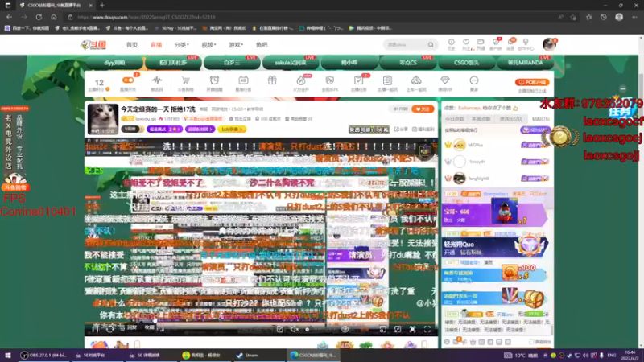Switch to the 贵宾(6320) tab
Viewport: 644px width, 362px height.
pyautogui.click(x=511, y=119)
